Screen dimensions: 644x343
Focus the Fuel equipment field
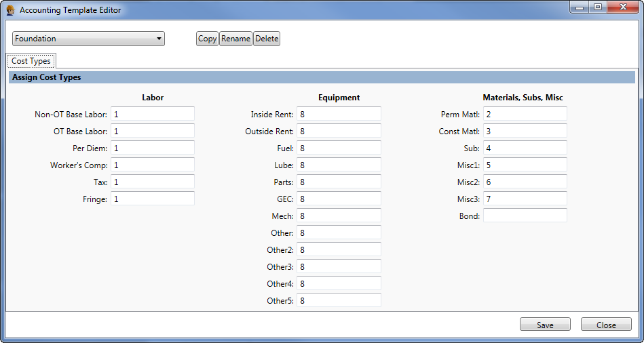pos(339,148)
